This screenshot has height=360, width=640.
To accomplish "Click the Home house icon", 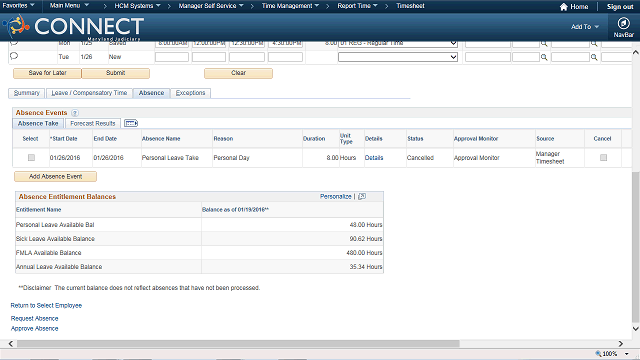I will tap(564, 7).
